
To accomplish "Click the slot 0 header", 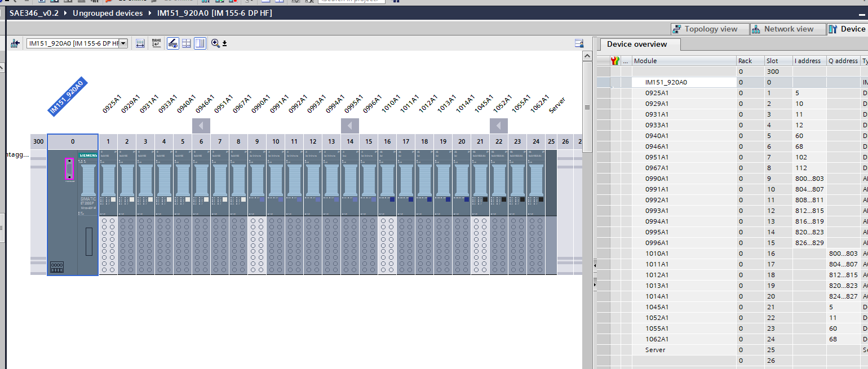I will 73,142.
